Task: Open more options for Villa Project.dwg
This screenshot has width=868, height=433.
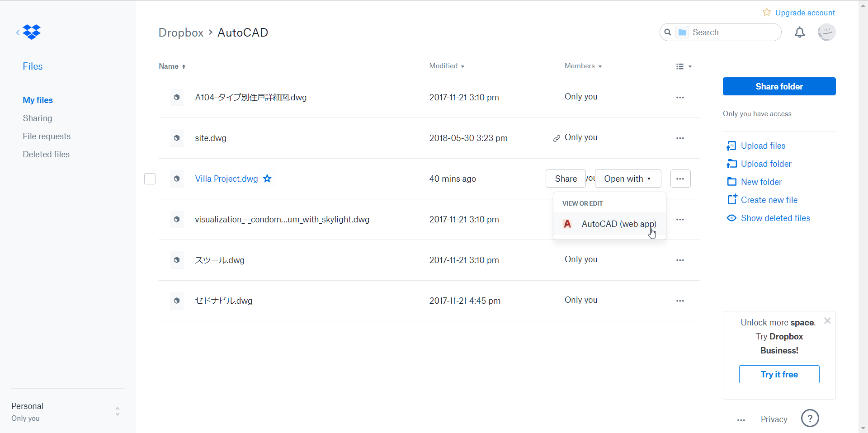Action: (x=680, y=179)
